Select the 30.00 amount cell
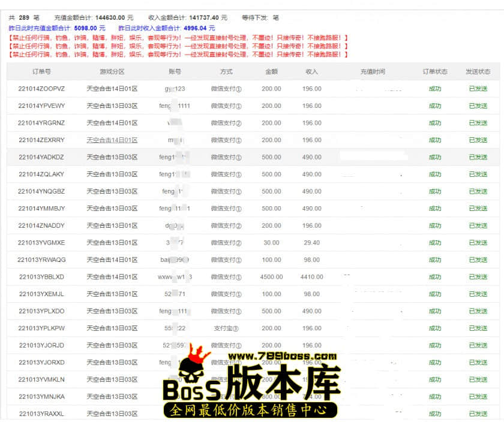This screenshot has height=422, width=504. point(271,243)
